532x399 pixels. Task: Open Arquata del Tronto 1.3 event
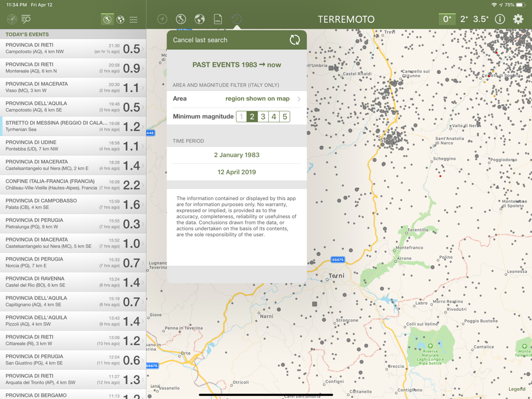73,380
